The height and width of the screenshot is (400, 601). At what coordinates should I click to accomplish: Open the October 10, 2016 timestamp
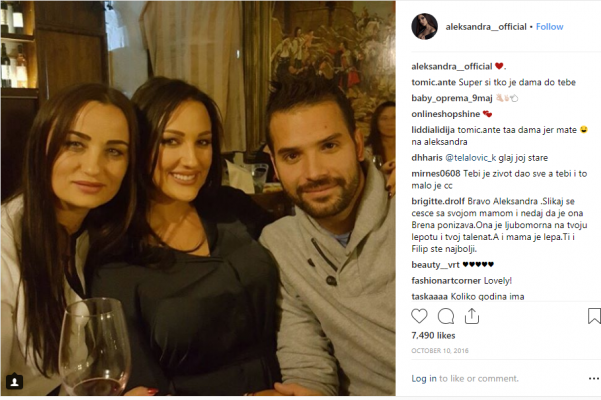point(440,351)
